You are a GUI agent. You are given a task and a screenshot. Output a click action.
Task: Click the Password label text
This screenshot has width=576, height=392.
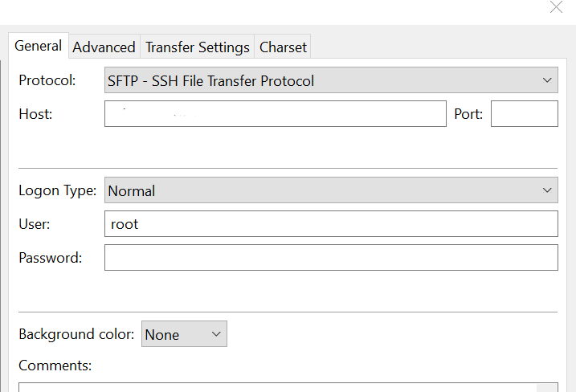click(x=50, y=258)
